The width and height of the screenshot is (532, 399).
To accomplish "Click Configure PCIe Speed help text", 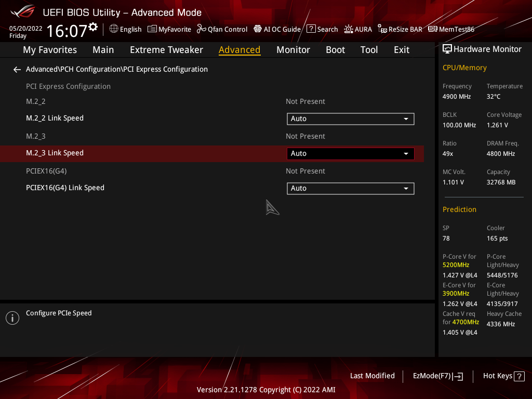I will (59, 313).
